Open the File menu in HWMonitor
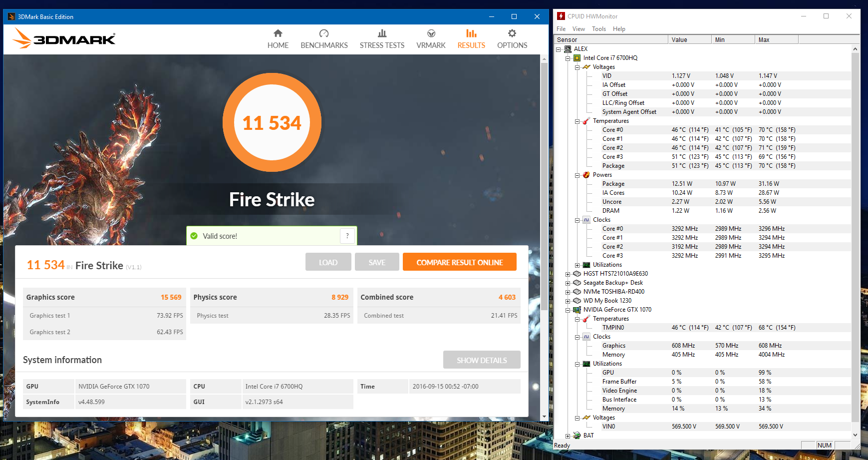 [561, 29]
